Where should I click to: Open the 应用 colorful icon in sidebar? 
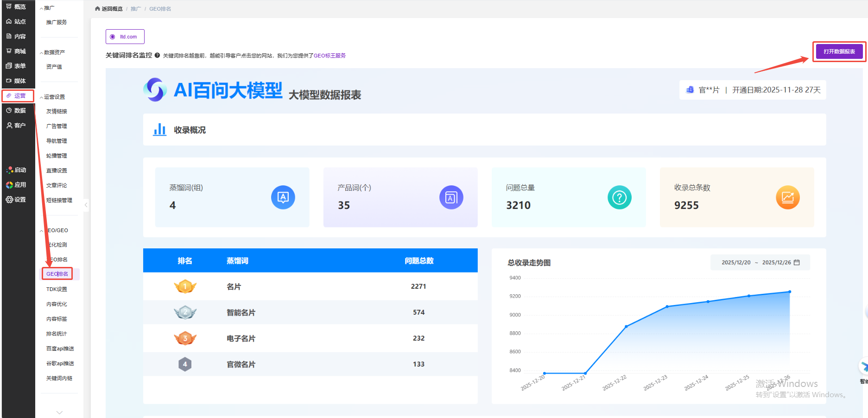pos(9,185)
